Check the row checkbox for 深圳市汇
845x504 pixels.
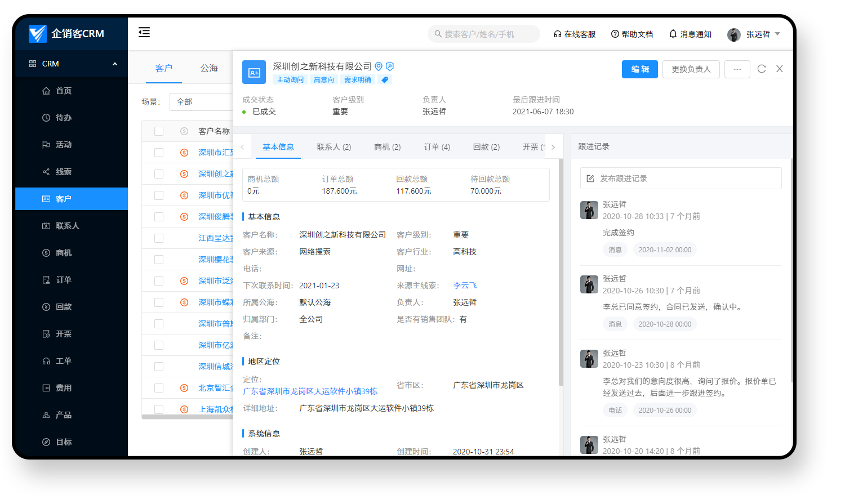[159, 153]
